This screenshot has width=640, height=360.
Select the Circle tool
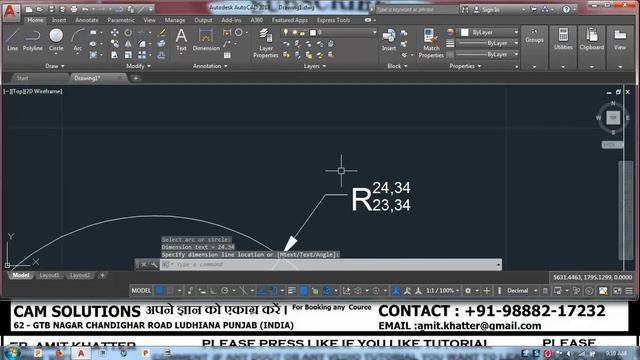point(56,40)
